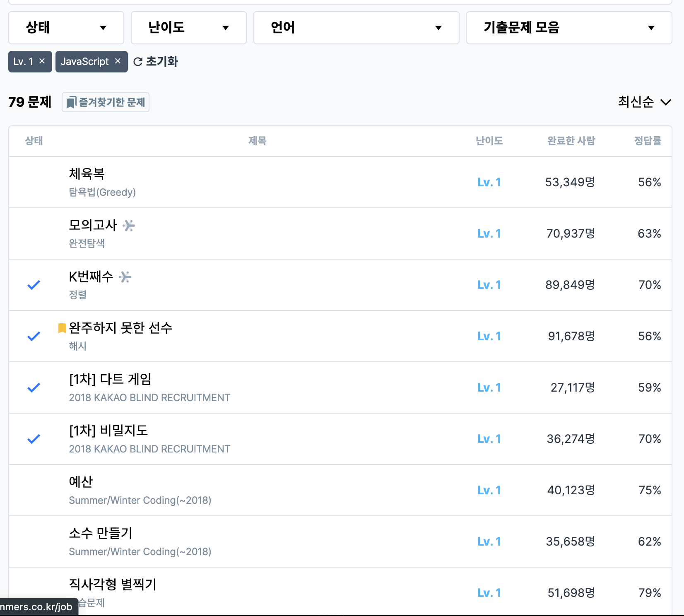Click the 35,658명 completion count
This screenshot has height=616, width=684.
click(x=571, y=541)
